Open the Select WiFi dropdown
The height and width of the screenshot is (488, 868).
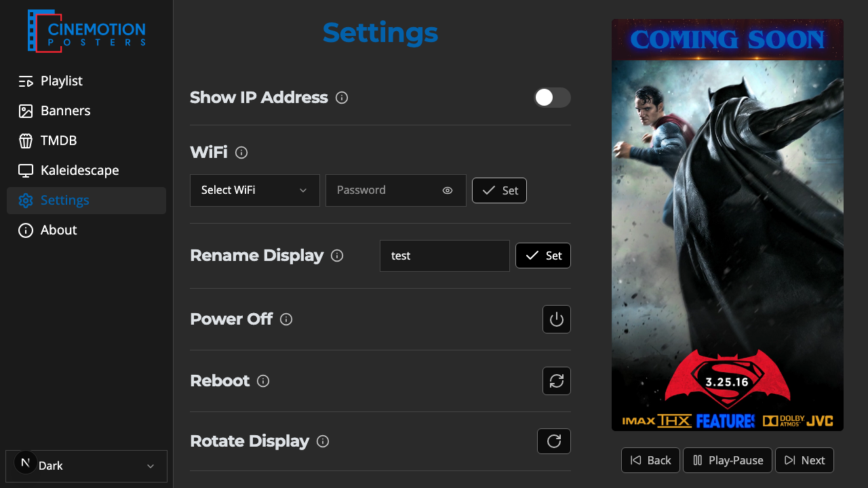point(255,190)
